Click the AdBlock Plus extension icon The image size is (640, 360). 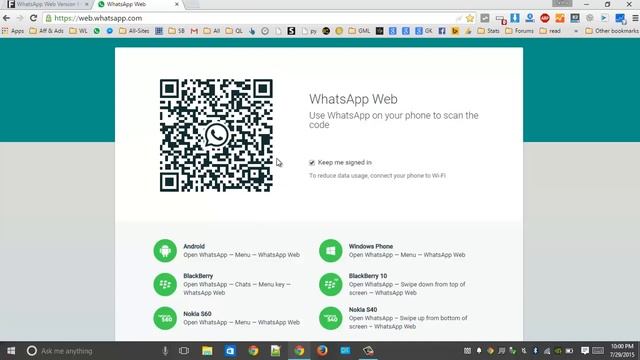pos(544,18)
